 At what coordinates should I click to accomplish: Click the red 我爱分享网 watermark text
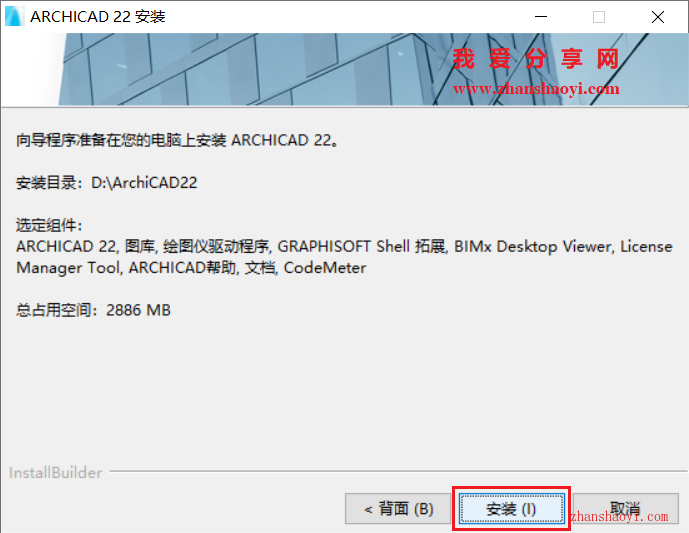(536, 59)
